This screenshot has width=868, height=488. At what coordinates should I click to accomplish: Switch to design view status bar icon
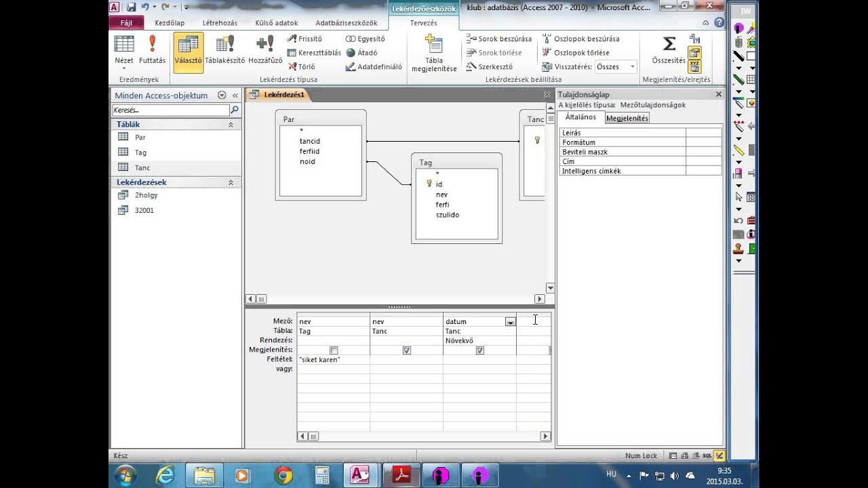[719, 456]
